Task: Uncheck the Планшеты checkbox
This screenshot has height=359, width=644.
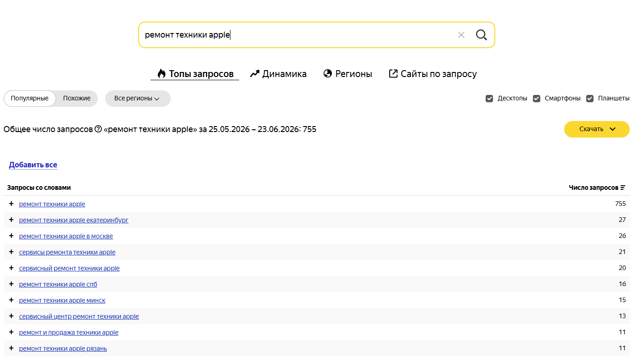Action: [x=590, y=99]
